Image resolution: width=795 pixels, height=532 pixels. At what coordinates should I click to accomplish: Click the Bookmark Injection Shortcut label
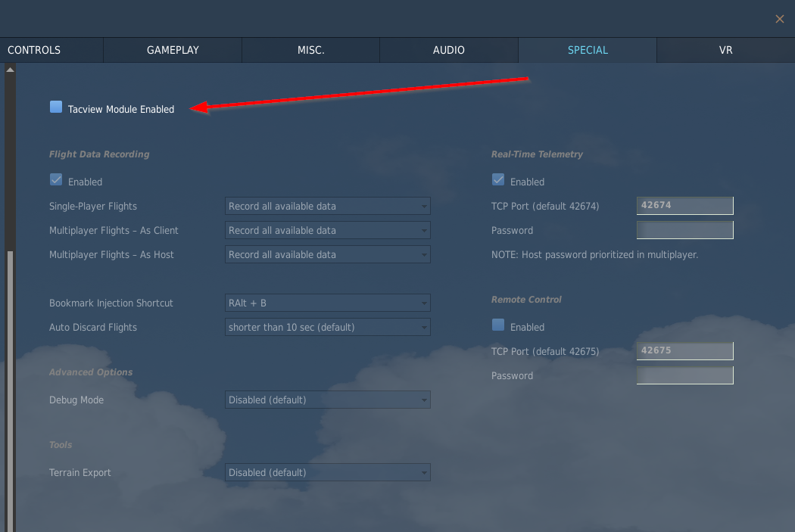(111, 303)
